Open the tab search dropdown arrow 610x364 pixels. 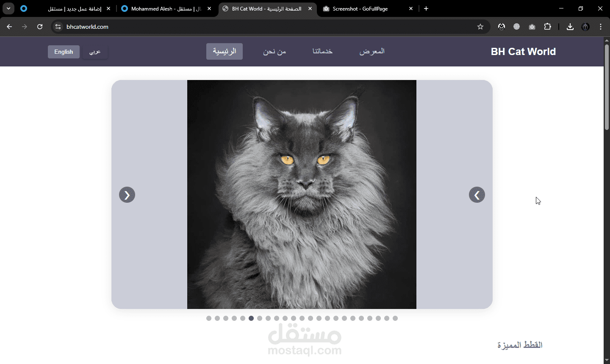pos(8,8)
